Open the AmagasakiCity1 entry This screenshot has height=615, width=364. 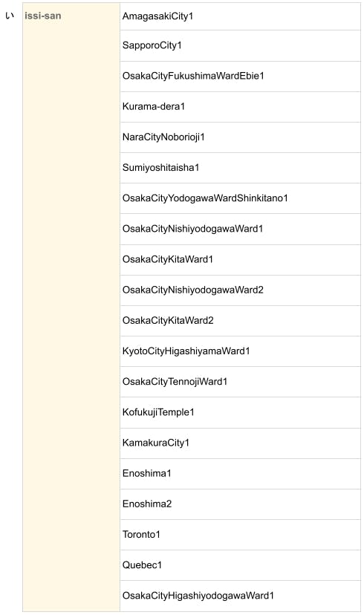click(x=157, y=16)
